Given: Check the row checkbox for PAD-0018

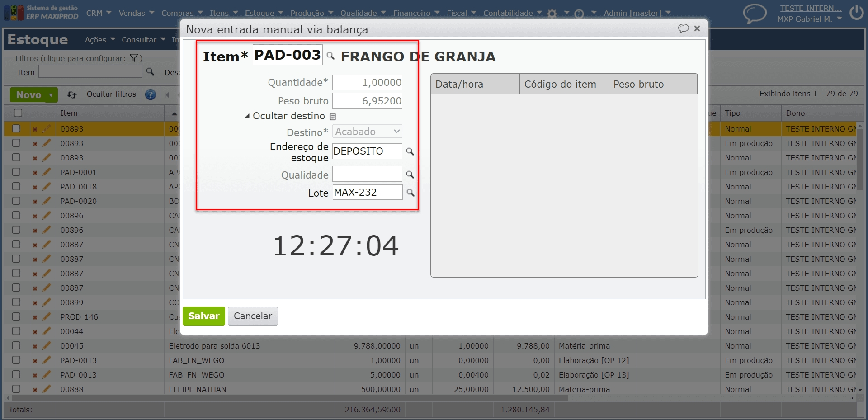Looking at the screenshot, I should pyautogui.click(x=16, y=186).
